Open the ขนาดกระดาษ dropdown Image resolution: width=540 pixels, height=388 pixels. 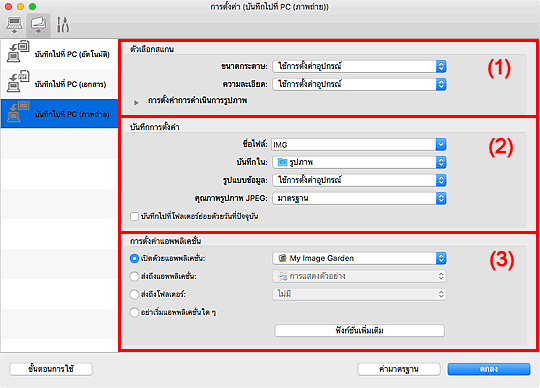pos(359,66)
